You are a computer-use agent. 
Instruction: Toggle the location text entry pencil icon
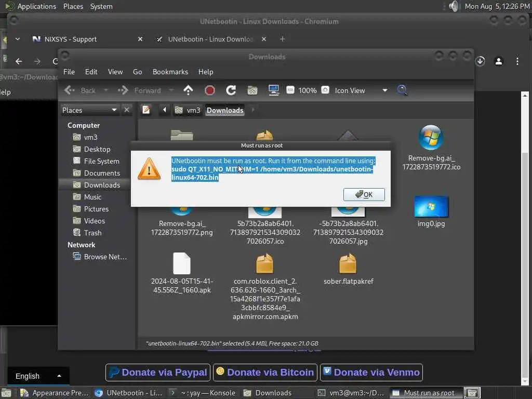(x=146, y=110)
